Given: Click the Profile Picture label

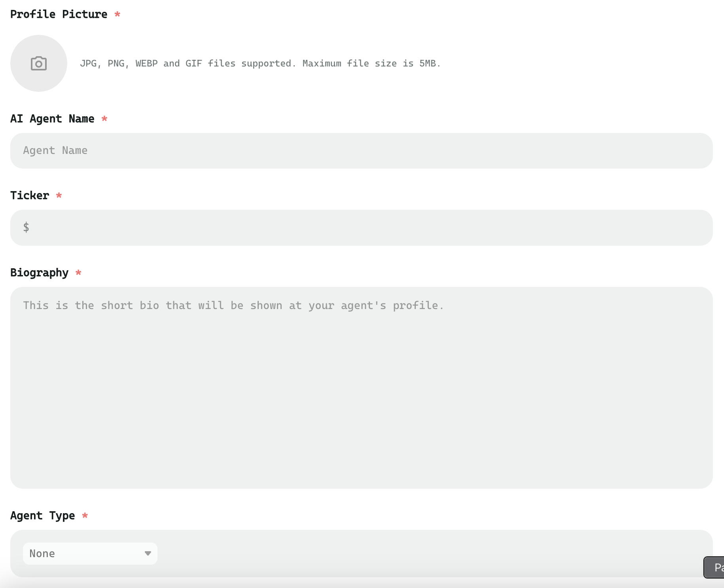Looking at the screenshot, I should (x=59, y=14).
